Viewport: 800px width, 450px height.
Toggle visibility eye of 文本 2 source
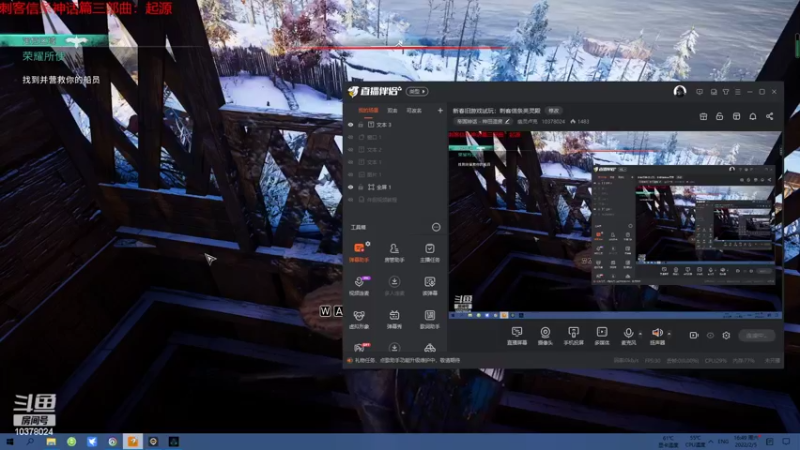pyautogui.click(x=351, y=149)
